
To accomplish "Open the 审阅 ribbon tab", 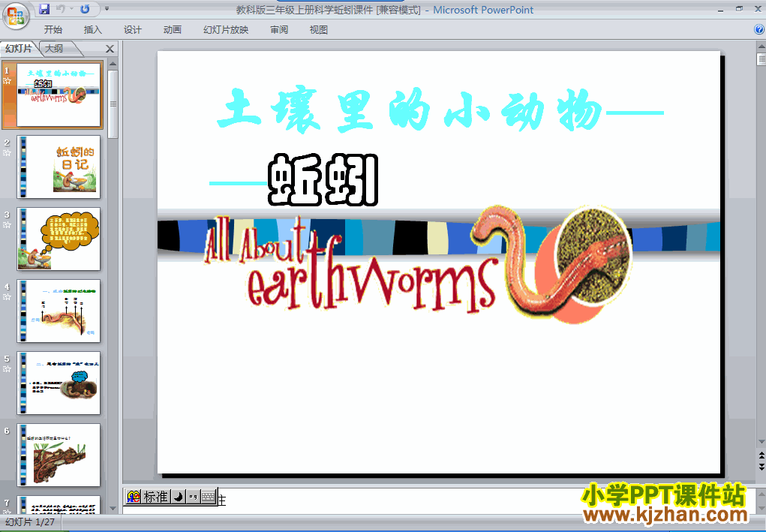I will click(x=279, y=30).
